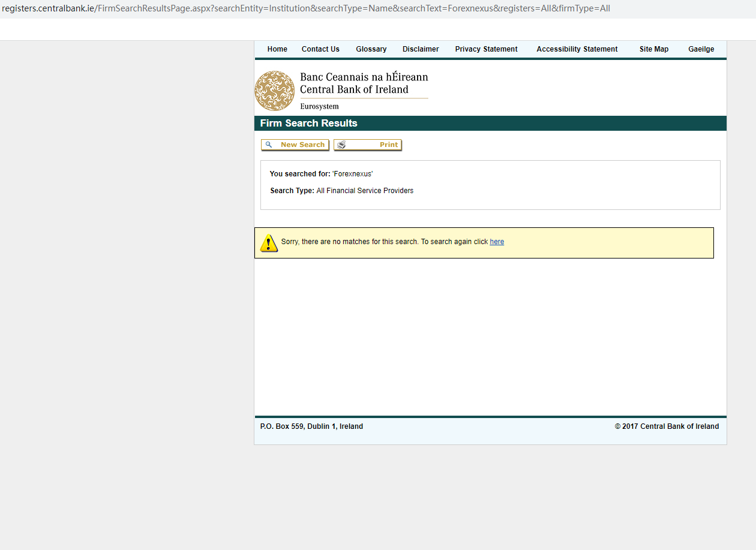
Task: Go to the Contact Us page
Action: tap(320, 49)
